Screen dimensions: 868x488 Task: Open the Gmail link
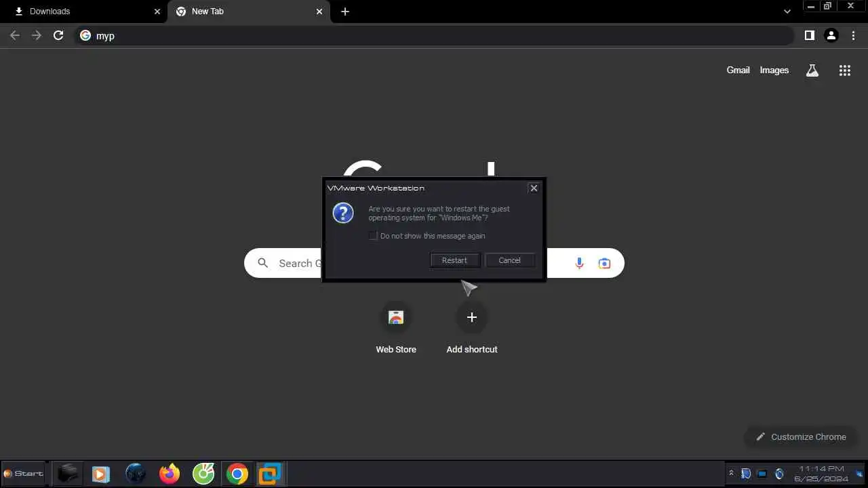click(738, 70)
